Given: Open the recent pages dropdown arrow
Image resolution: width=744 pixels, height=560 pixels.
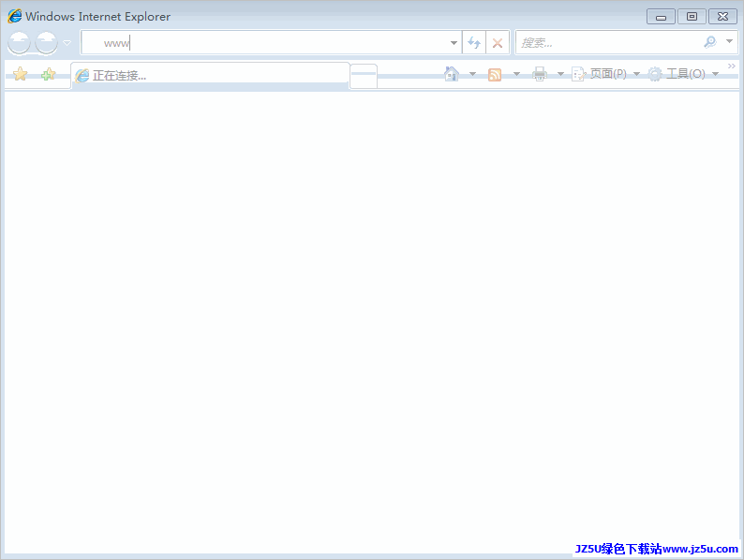Looking at the screenshot, I should point(67,43).
